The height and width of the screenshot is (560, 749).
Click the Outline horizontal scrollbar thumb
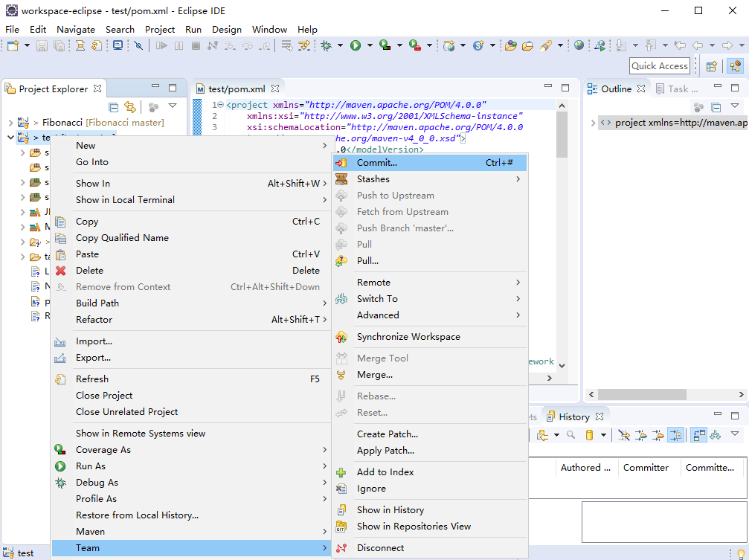642,395
